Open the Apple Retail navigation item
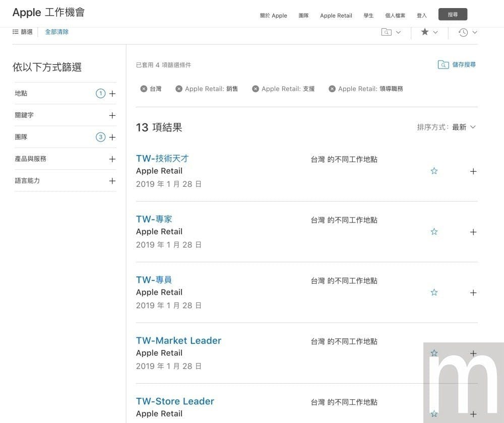Screen dimensions: 504x423 (x=336, y=16)
